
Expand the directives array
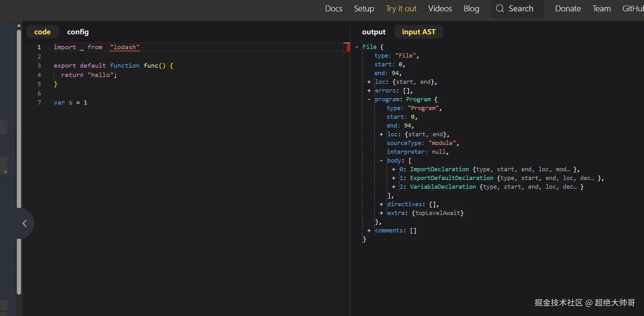pos(381,204)
